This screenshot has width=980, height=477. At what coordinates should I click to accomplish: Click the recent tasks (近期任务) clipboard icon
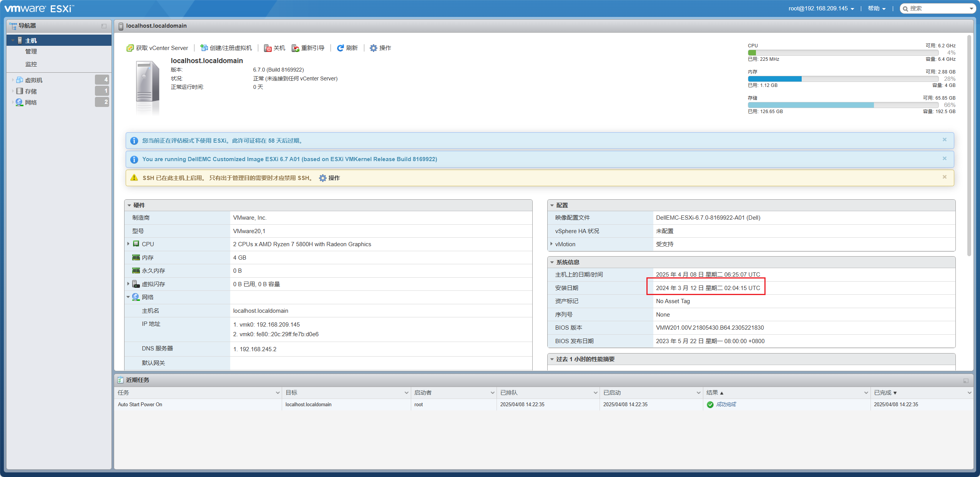[120, 380]
